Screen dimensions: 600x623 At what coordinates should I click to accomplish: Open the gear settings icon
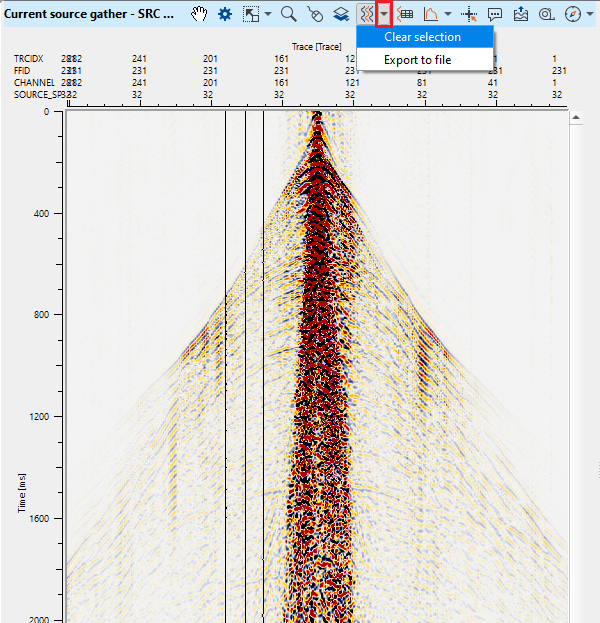click(x=225, y=14)
